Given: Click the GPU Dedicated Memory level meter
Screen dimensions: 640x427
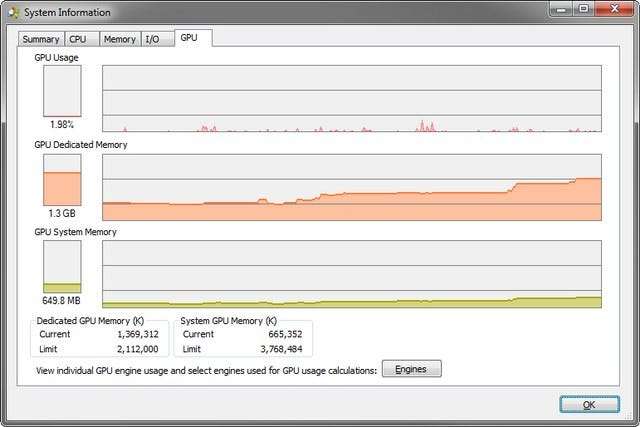Looking at the screenshot, I should (62, 180).
